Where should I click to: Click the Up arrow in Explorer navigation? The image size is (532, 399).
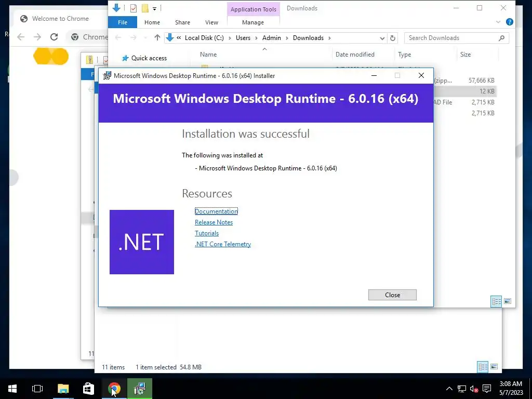tap(157, 37)
